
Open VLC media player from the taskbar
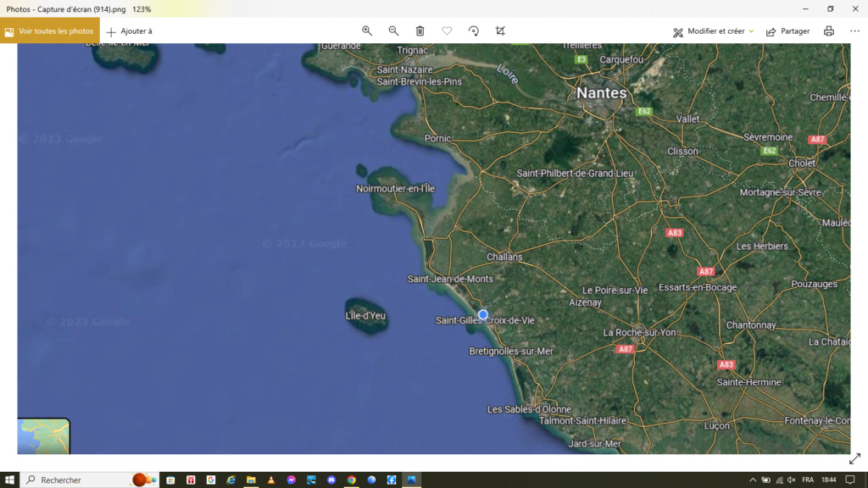[271, 480]
